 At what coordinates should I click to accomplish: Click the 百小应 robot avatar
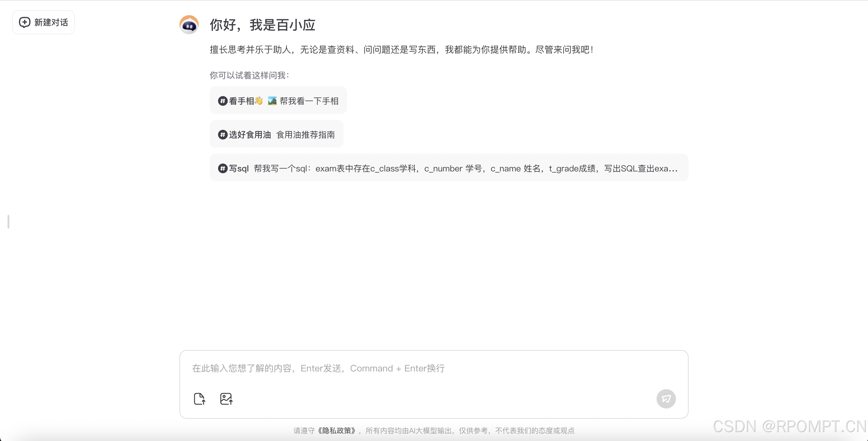[x=189, y=25]
